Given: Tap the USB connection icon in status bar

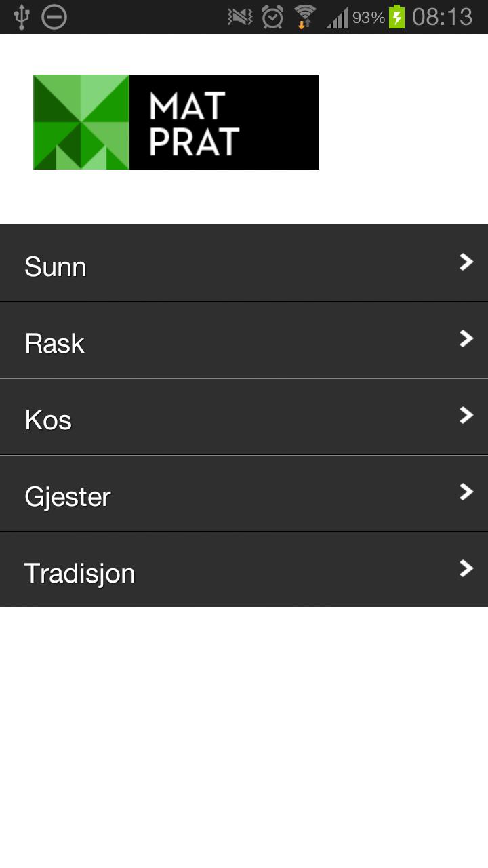Looking at the screenshot, I should click(22, 17).
